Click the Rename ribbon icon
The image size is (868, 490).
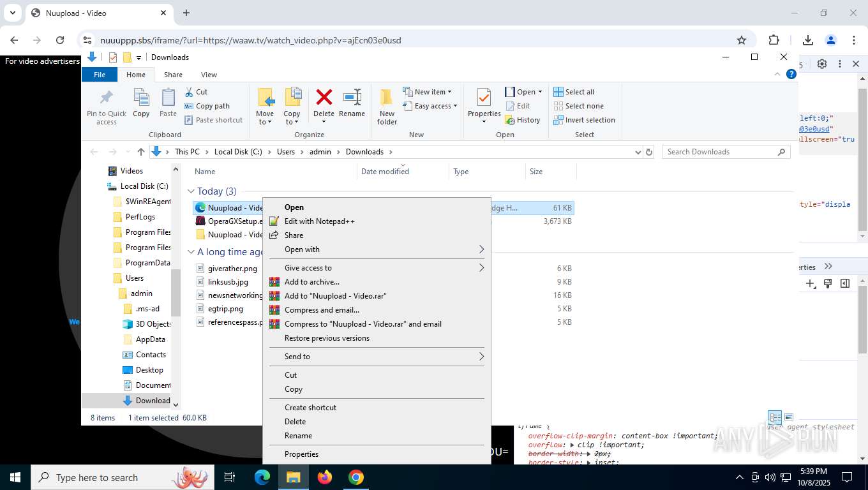[x=352, y=103]
